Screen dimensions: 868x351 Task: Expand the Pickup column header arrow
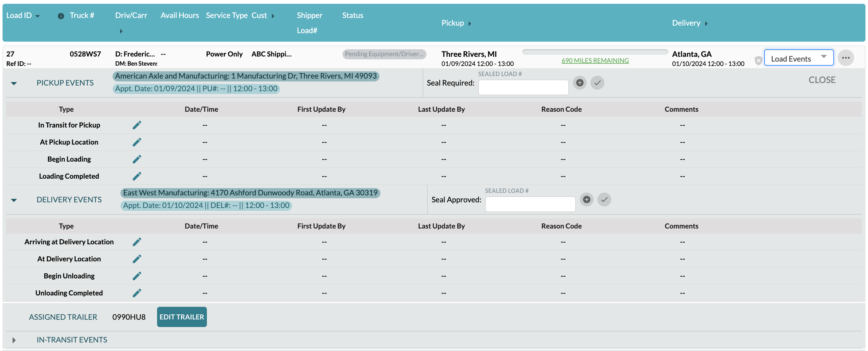(470, 24)
